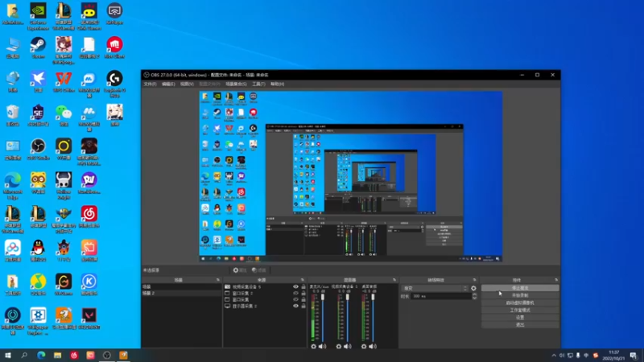The width and height of the screenshot is (644, 362).
Task: Open middle mixer channel settings gear
Action: 339,347
